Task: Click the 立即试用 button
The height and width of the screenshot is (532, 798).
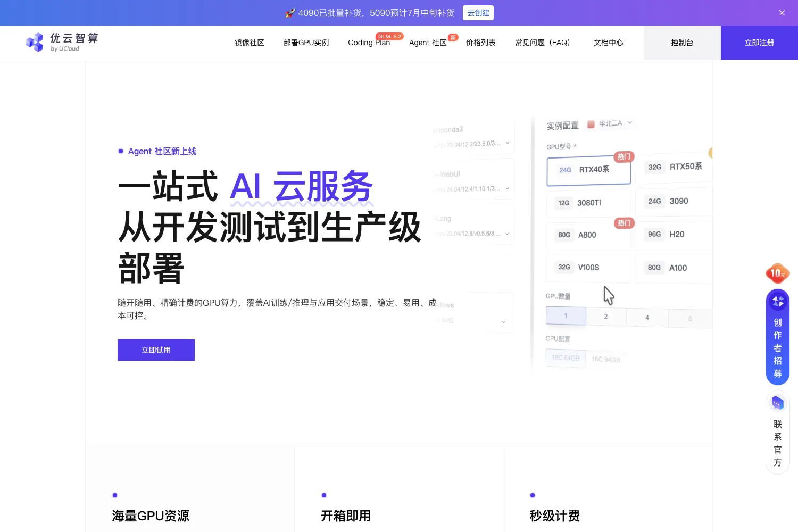Action: (156, 350)
